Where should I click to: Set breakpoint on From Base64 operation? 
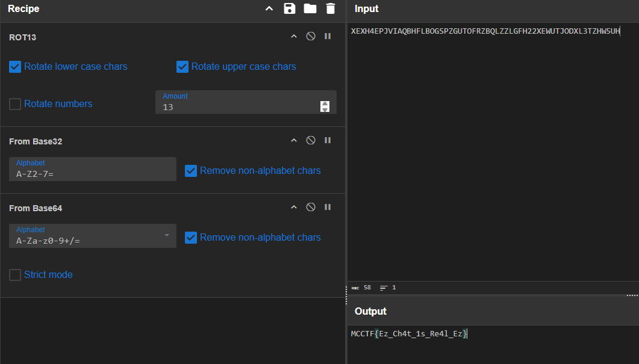point(328,207)
